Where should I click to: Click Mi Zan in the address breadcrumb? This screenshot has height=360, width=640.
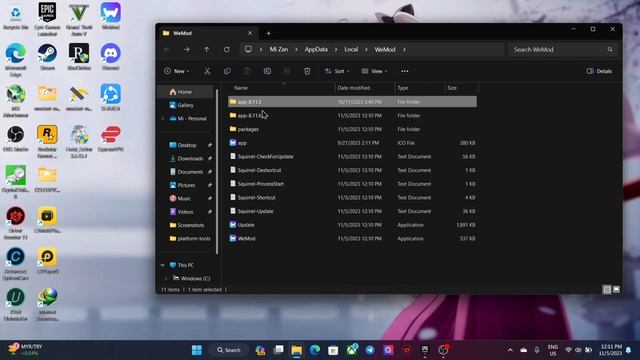click(x=279, y=49)
